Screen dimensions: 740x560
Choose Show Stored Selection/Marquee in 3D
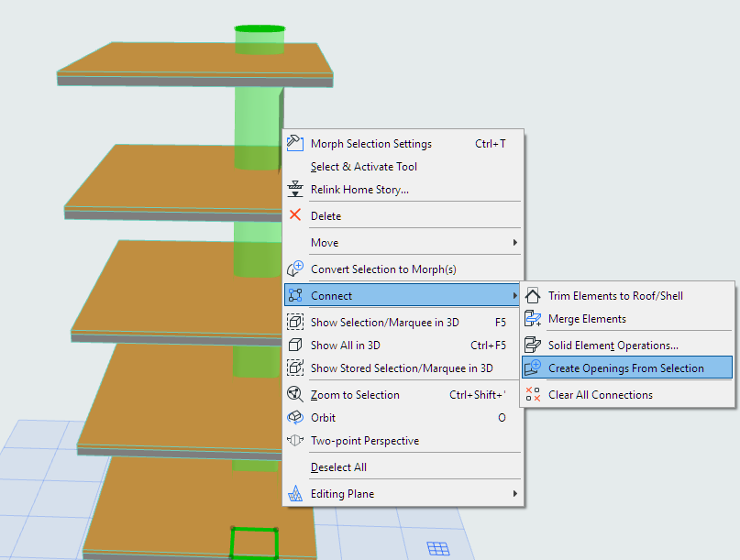coord(403,368)
